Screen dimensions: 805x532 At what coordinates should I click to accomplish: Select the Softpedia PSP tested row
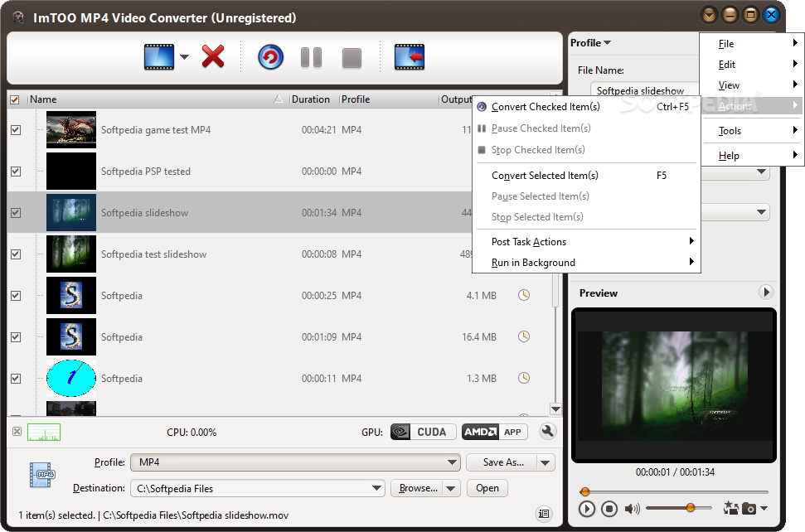coord(240,172)
